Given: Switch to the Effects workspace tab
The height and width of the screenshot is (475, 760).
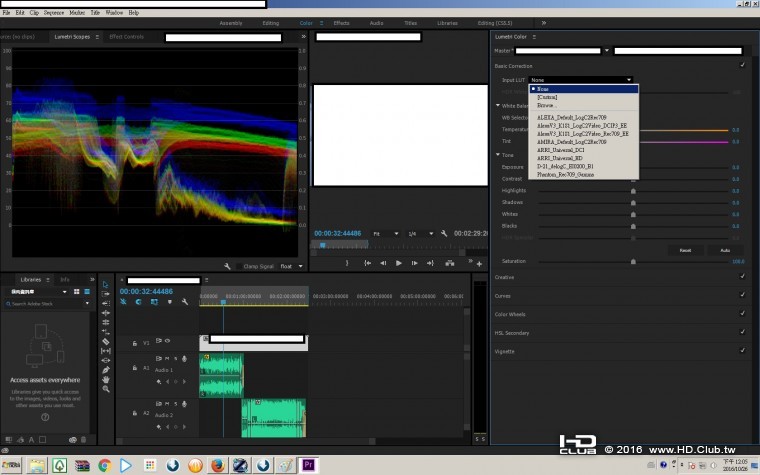Looking at the screenshot, I should click(341, 22).
